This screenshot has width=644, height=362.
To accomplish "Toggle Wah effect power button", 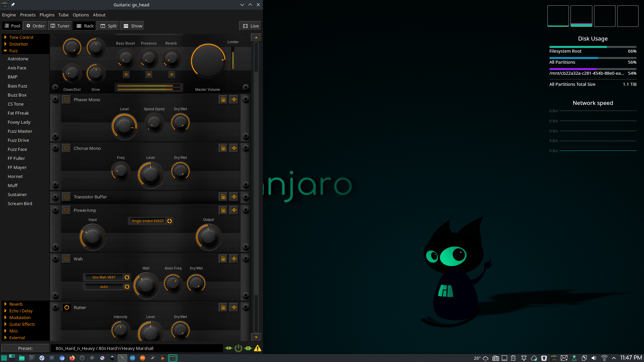I will tap(67, 259).
